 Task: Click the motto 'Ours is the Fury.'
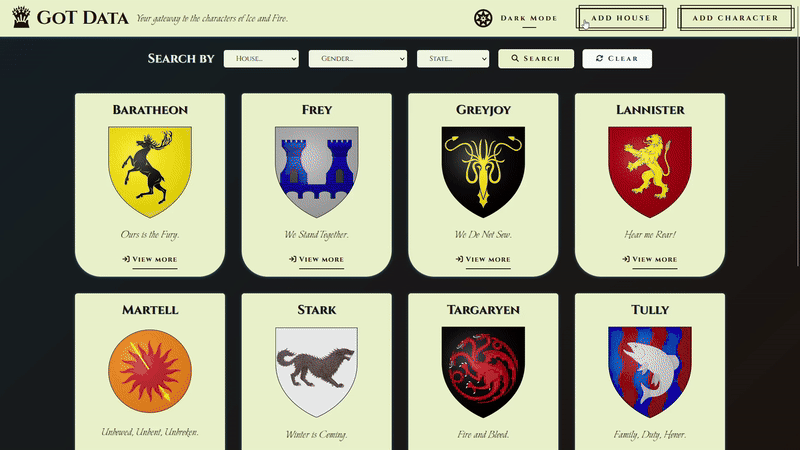(150, 235)
